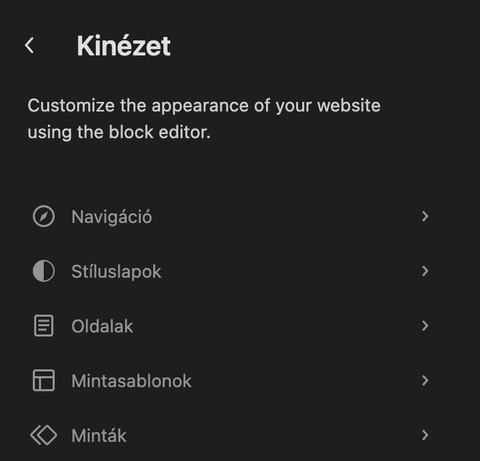Screen dimensions: 480x461
Task: Expand the Mintasablonok chevron arrow
Action: [x=425, y=380]
